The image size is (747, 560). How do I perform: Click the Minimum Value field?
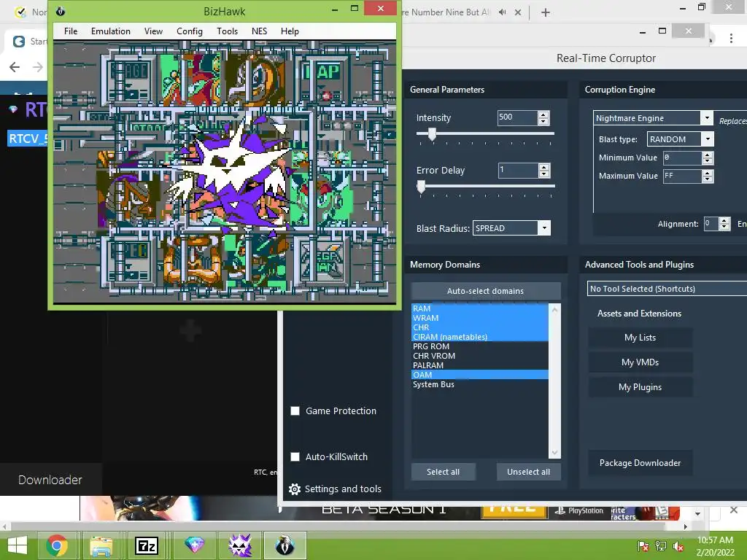click(683, 157)
